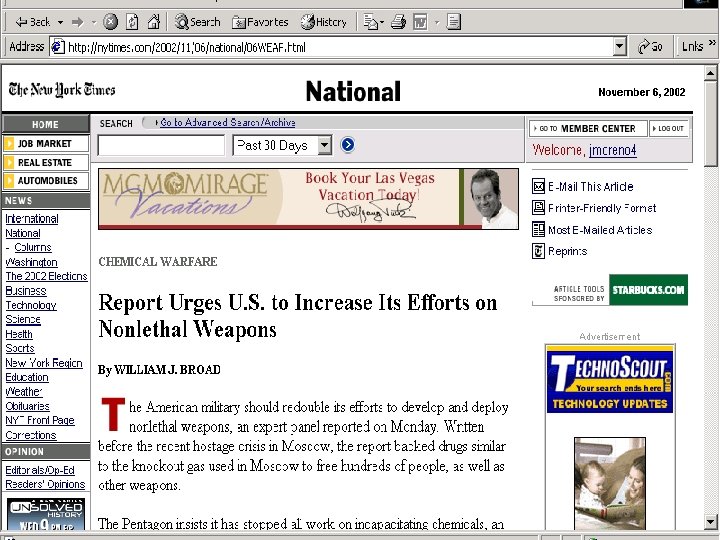Click the Forward arrow button
720x540 pixels.
78,22
